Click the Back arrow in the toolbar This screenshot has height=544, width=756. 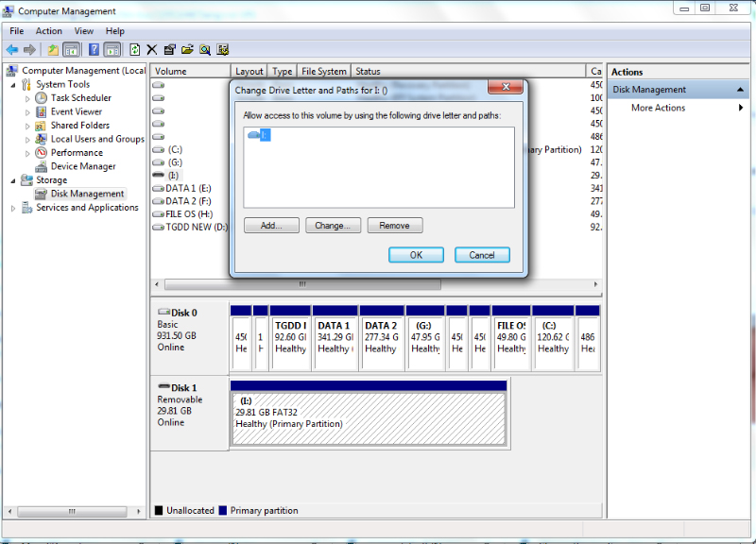[x=11, y=49]
